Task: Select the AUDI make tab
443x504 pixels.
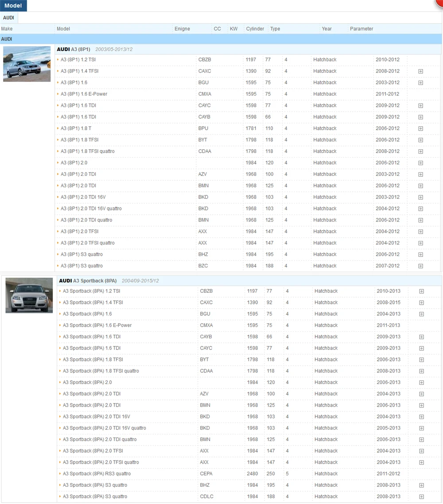Action: (9, 18)
